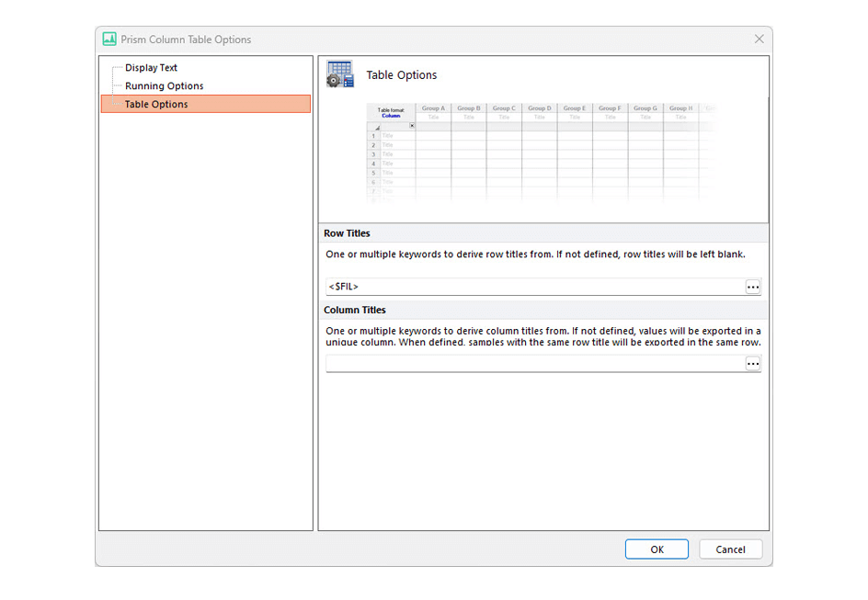Viewport: 868px width, 600px height.
Task: Click the Table Options header icon
Action: 340,74
